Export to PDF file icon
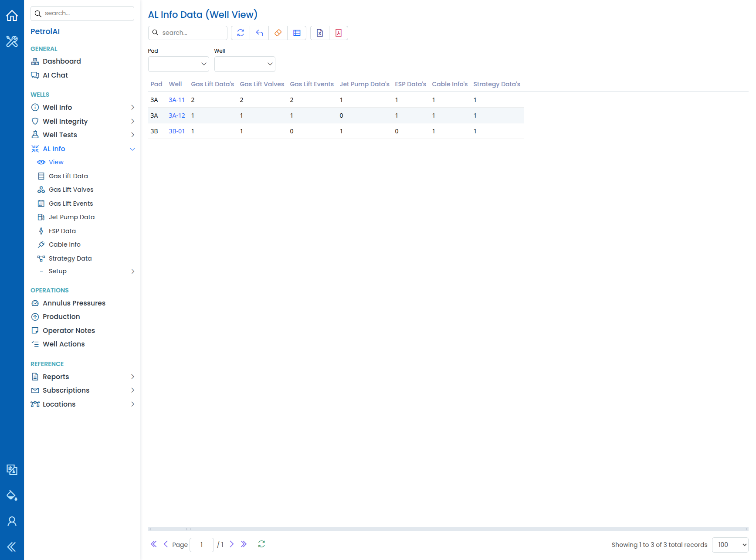The height and width of the screenshot is (560, 756). click(339, 33)
